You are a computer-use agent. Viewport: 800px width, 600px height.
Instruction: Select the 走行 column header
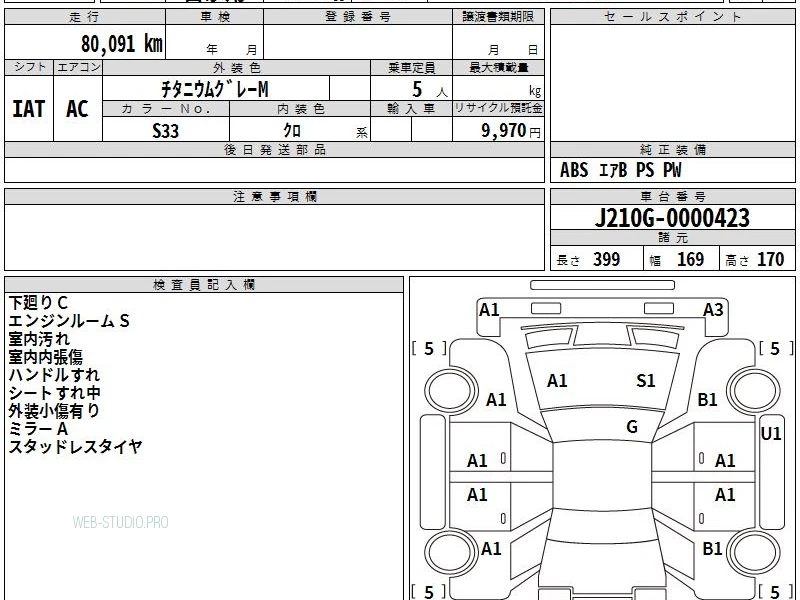[85, 17]
